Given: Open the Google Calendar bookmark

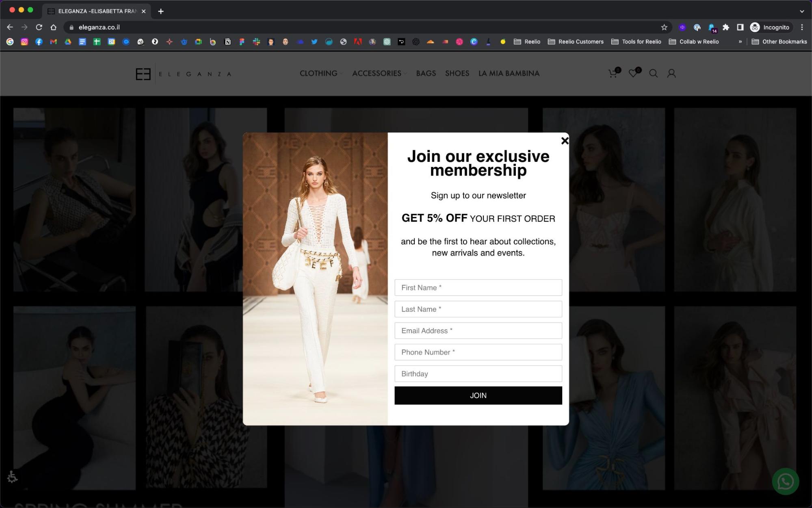Looking at the screenshot, I should coord(111,41).
